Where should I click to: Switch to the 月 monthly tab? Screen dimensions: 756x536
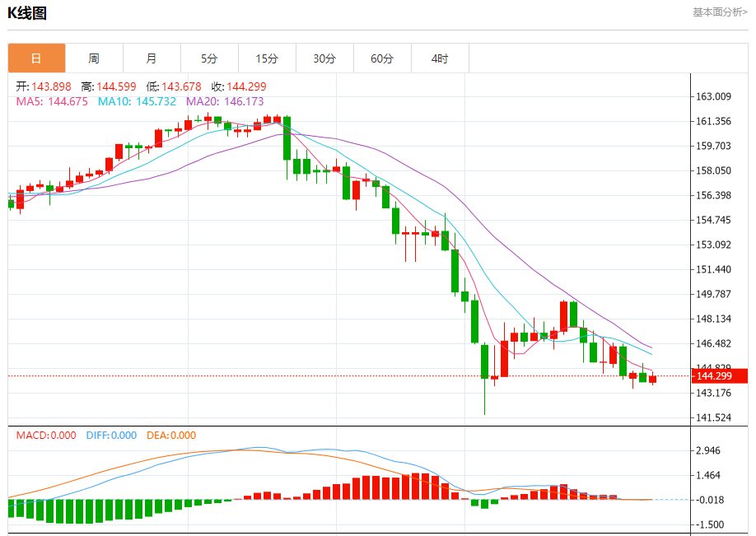pyautogui.click(x=152, y=58)
